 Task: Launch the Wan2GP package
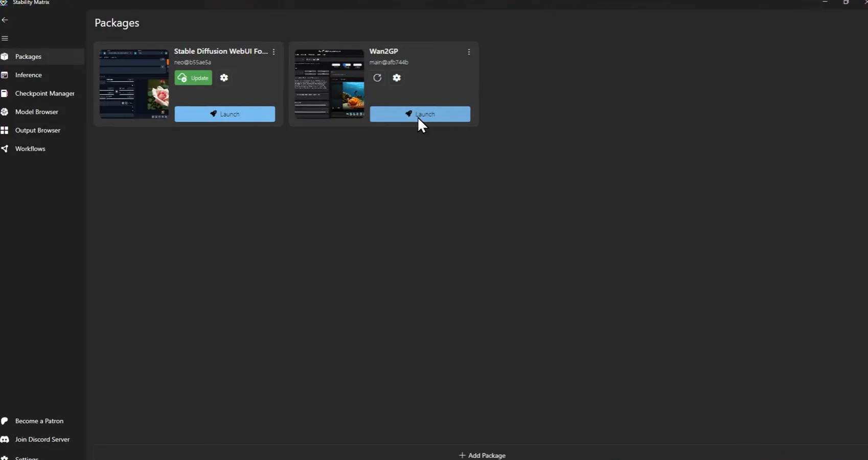(420, 114)
